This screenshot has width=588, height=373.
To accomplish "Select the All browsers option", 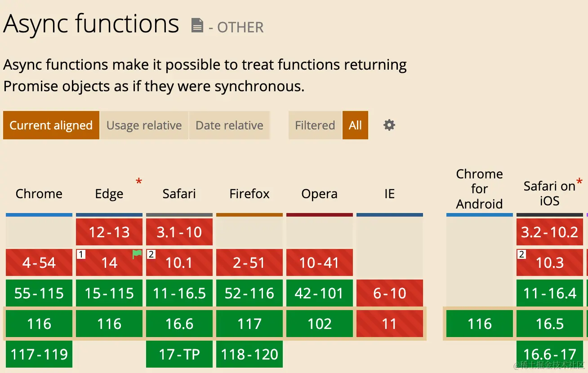I will pyautogui.click(x=355, y=125).
